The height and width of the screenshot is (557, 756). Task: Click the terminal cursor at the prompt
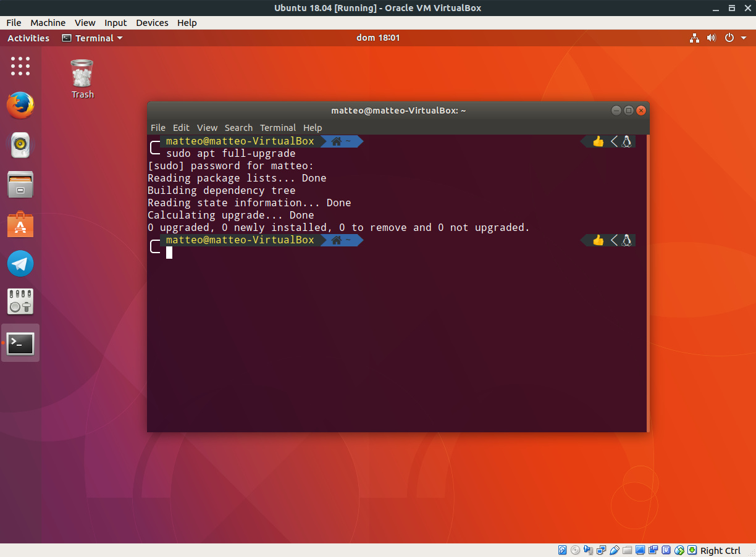[x=169, y=252]
